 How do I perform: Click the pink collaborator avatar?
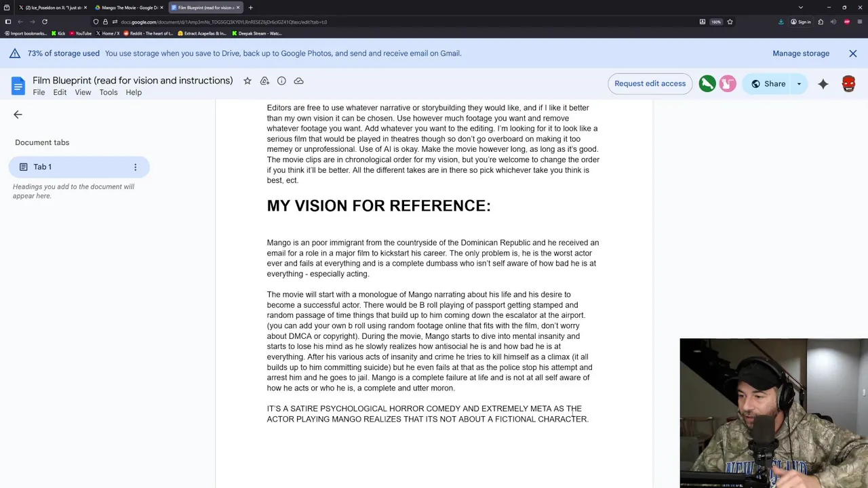(x=728, y=83)
